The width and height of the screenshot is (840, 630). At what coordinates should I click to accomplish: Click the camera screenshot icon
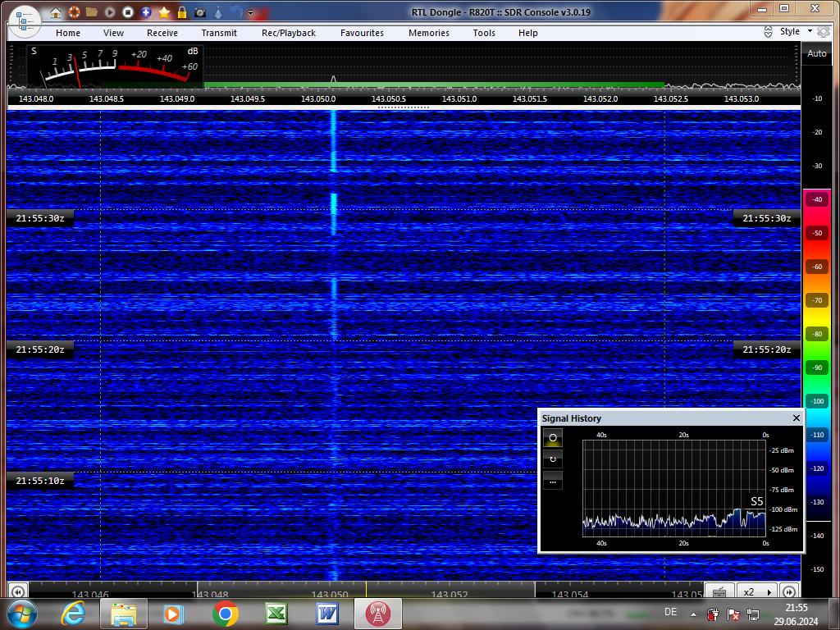[x=200, y=12]
